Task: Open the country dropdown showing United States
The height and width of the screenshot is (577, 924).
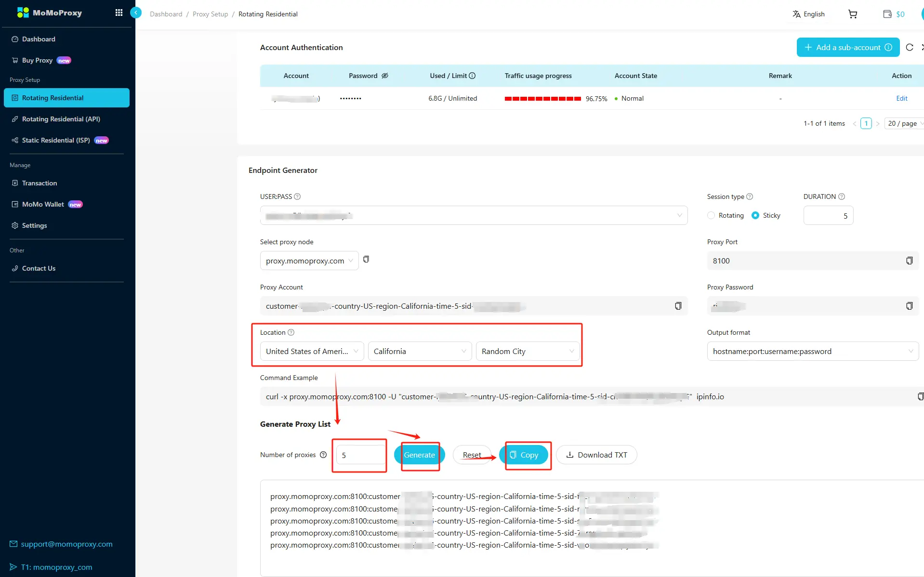Action: tap(312, 351)
